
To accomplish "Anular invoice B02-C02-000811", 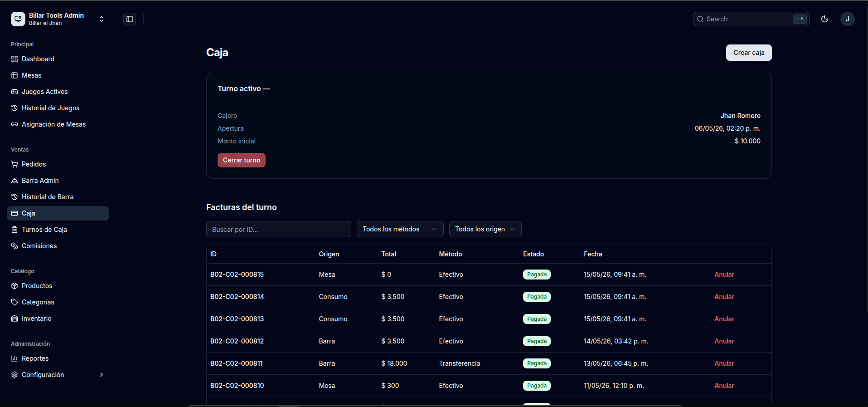I will (724, 363).
